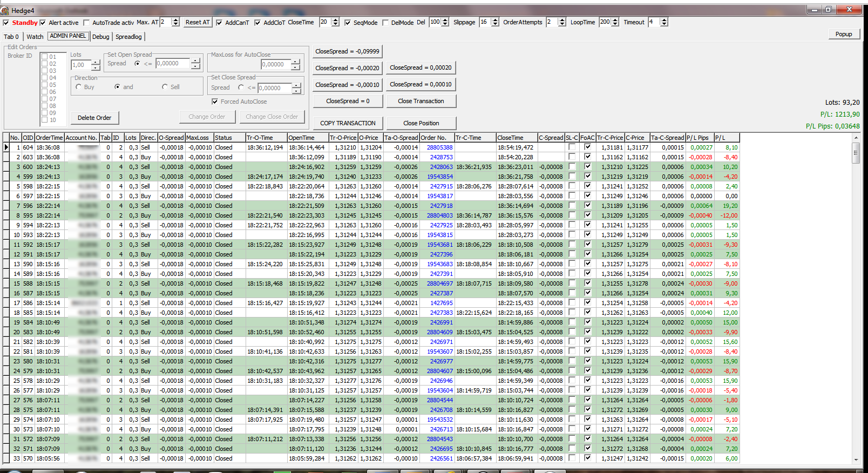Screen dimensions: 868x473
Task: Click the Delete Order button
Action: point(94,118)
